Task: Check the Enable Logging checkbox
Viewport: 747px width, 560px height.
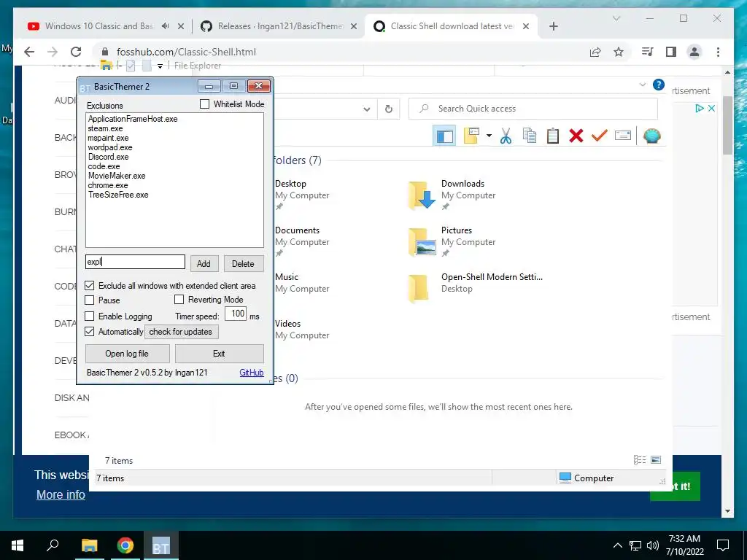Action: coord(90,316)
